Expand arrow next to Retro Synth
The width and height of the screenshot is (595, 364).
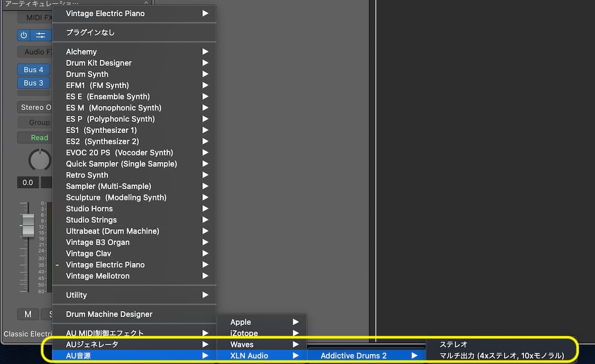[x=205, y=175]
